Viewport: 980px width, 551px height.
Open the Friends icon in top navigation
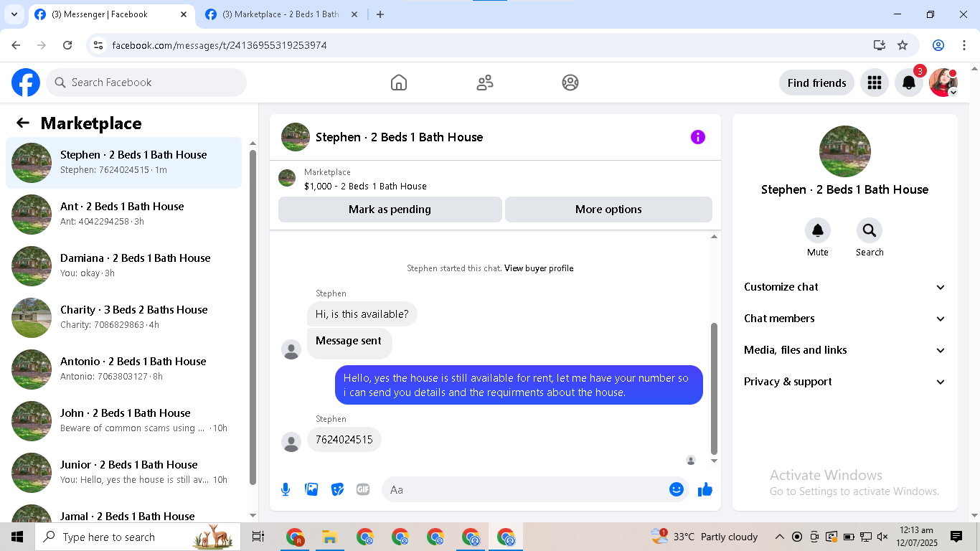click(485, 83)
